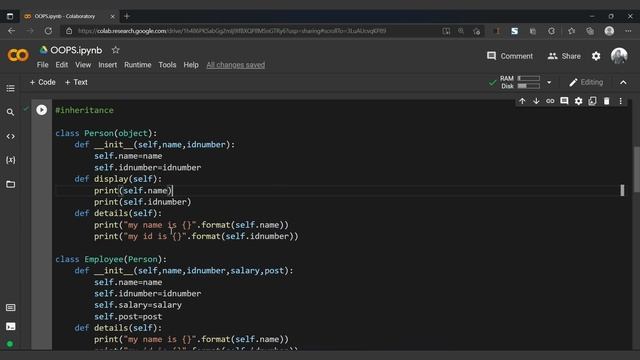Image resolution: width=640 pixels, height=360 pixels.
Task: Run the inheritance code cell
Action: coord(41,110)
